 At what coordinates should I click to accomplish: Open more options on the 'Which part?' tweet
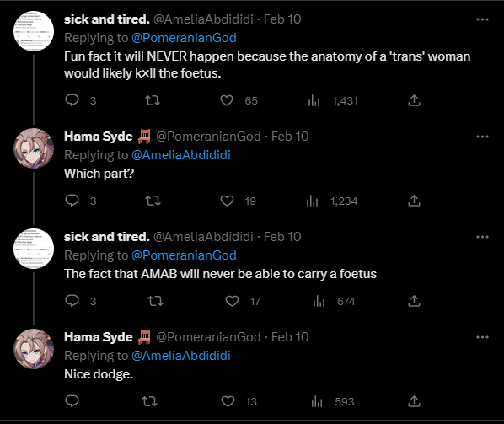[482, 137]
